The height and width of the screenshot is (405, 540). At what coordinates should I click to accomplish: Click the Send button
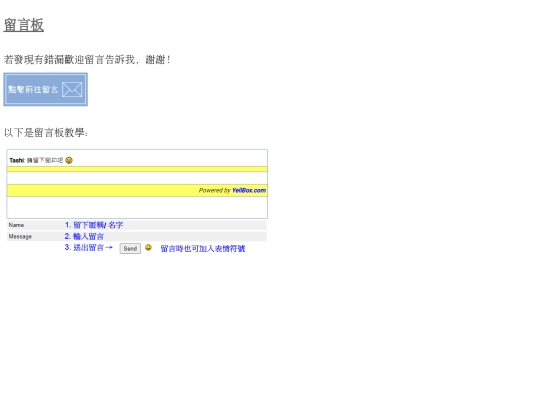coord(130,249)
